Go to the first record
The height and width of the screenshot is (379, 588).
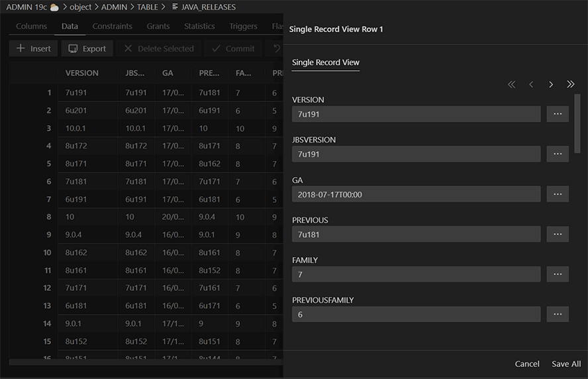(x=511, y=85)
